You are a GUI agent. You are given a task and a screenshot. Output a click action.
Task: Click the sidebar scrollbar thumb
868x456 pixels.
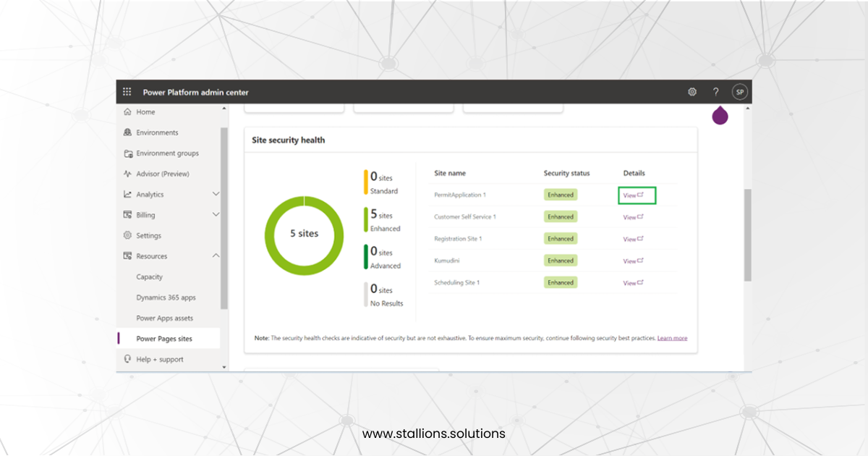(x=224, y=217)
